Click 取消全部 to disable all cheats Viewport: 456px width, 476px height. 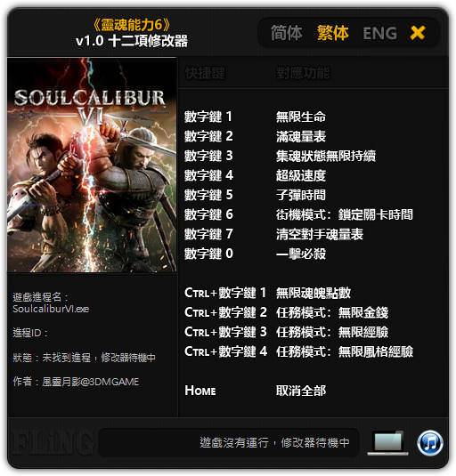tap(301, 391)
